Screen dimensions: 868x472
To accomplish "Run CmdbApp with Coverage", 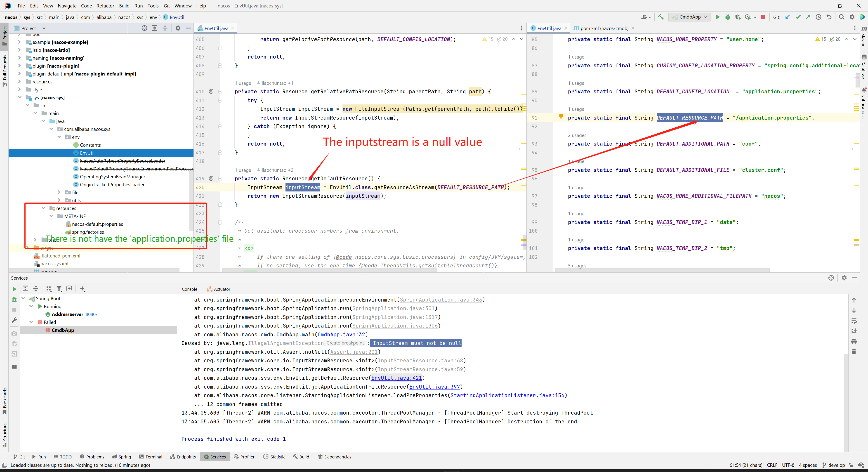I will (738, 17).
